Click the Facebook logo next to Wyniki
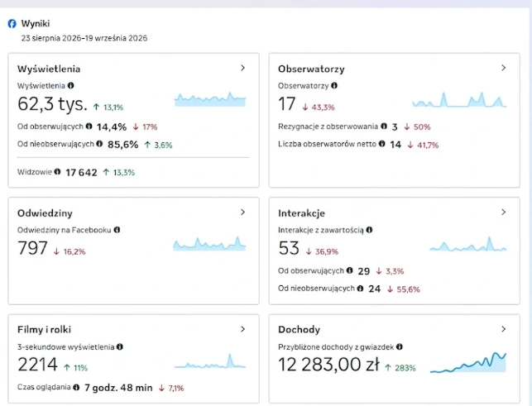The image size is (532, 406). tap(12, 24)
